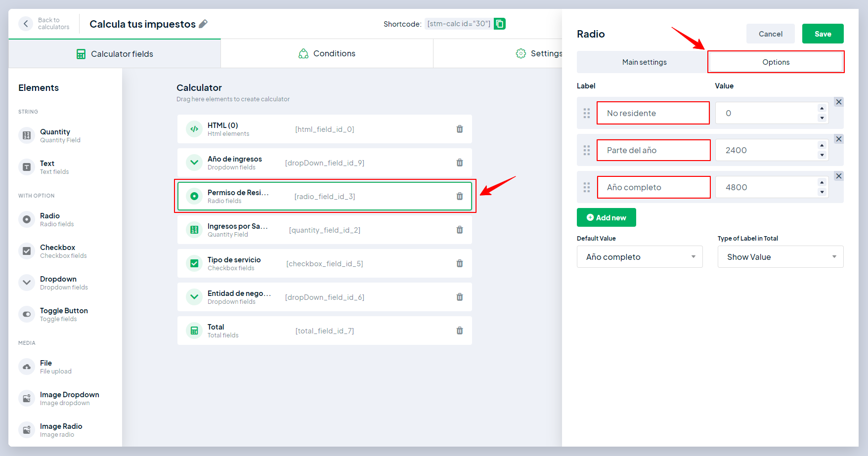Decrease the 2400 value

pos(822,155)
